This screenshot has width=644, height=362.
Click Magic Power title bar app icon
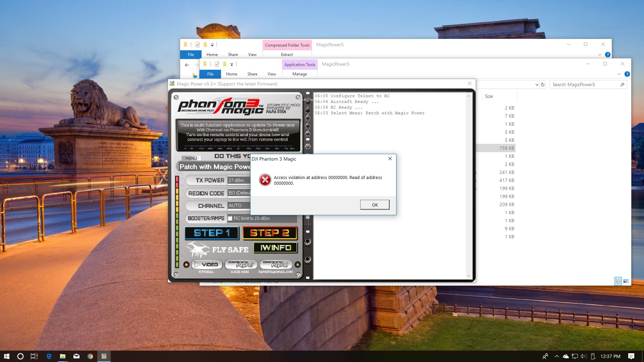click(x=172, y=83)
